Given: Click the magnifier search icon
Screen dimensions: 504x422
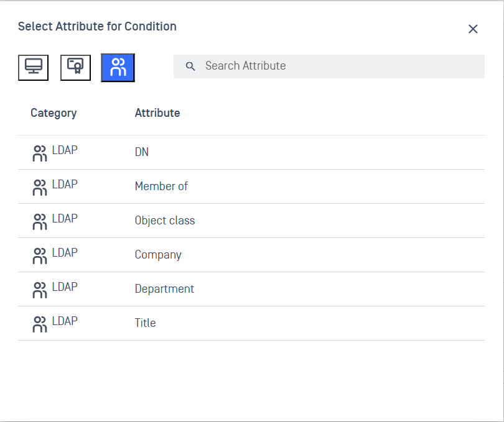Looking at the screenshot, I should 191,67.
